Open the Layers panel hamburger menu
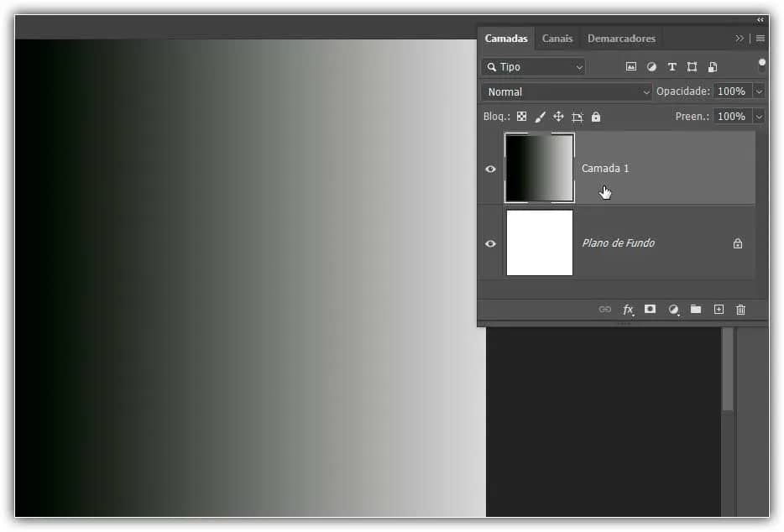The height and width of the screenshot is (532, 784). click(x=760, y=39)
